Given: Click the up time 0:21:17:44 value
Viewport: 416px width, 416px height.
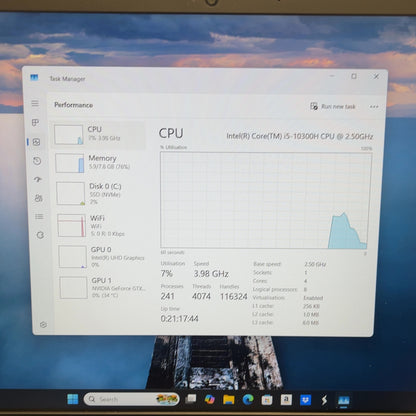Looking at the screenshot, I should [x=179, y=319].
